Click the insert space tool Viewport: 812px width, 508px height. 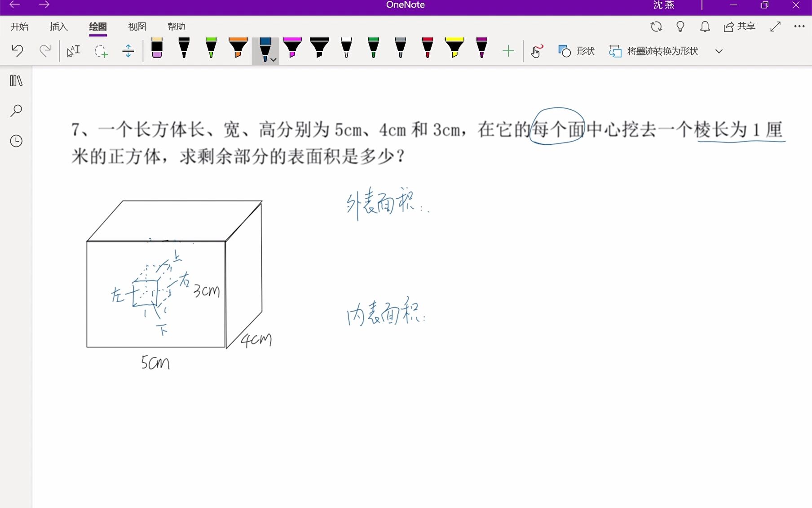[128, 51]
